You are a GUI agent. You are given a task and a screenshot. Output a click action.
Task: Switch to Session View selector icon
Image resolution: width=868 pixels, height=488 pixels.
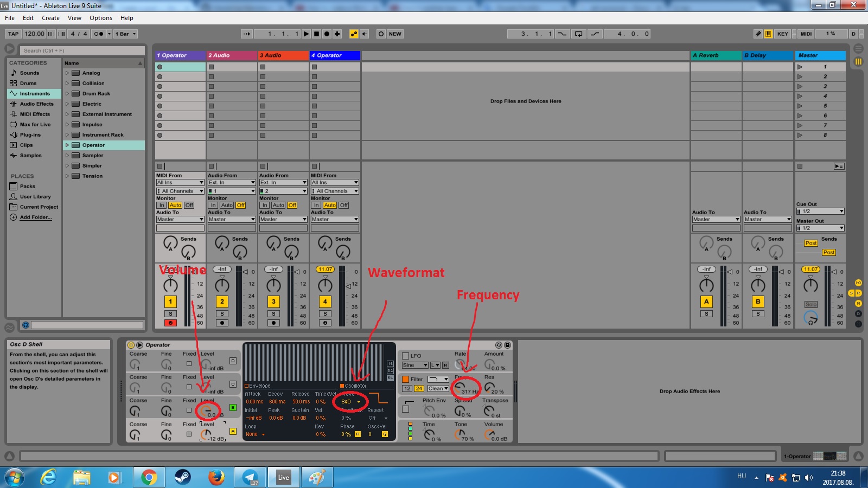tap(858, 62)
